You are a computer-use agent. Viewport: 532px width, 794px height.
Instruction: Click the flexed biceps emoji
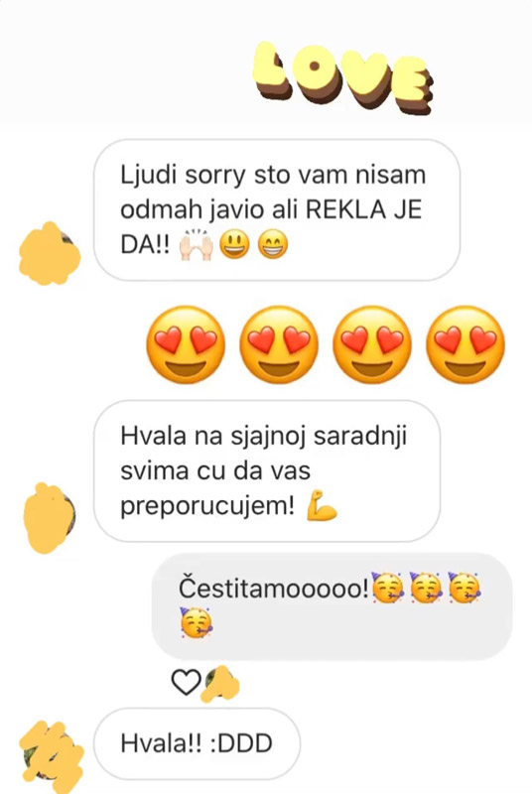322,505
